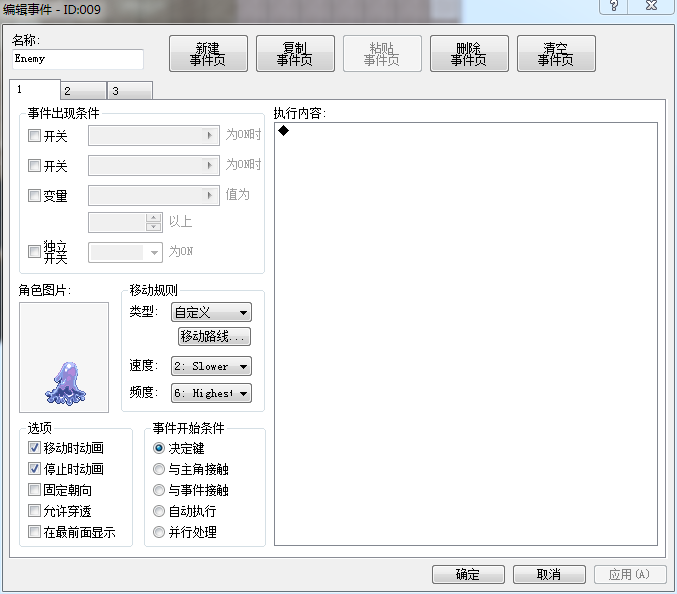
Task: Uncheck 移动时动画 option
Action: tap(34, 448)
